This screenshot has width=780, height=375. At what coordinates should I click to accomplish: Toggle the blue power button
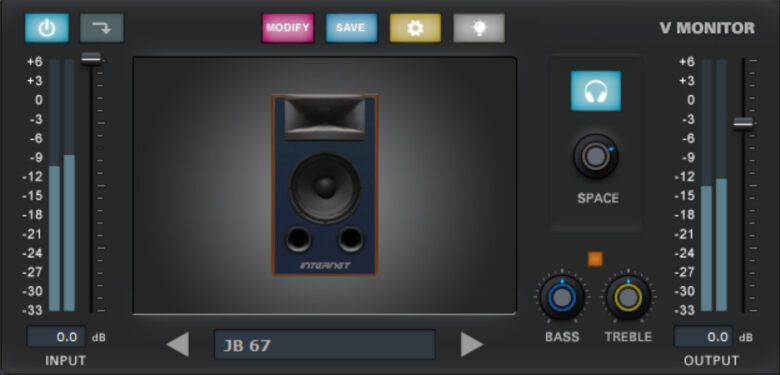(47, 28)
